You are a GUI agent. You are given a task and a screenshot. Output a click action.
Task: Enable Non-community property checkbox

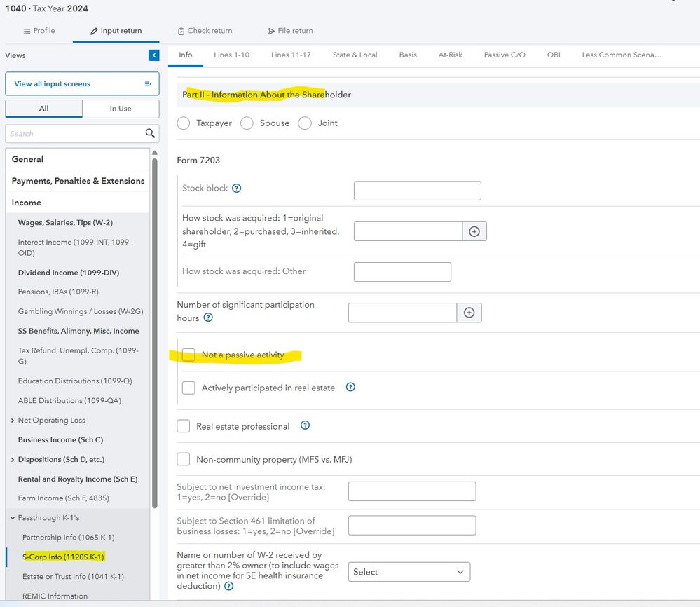pos(184,460)
